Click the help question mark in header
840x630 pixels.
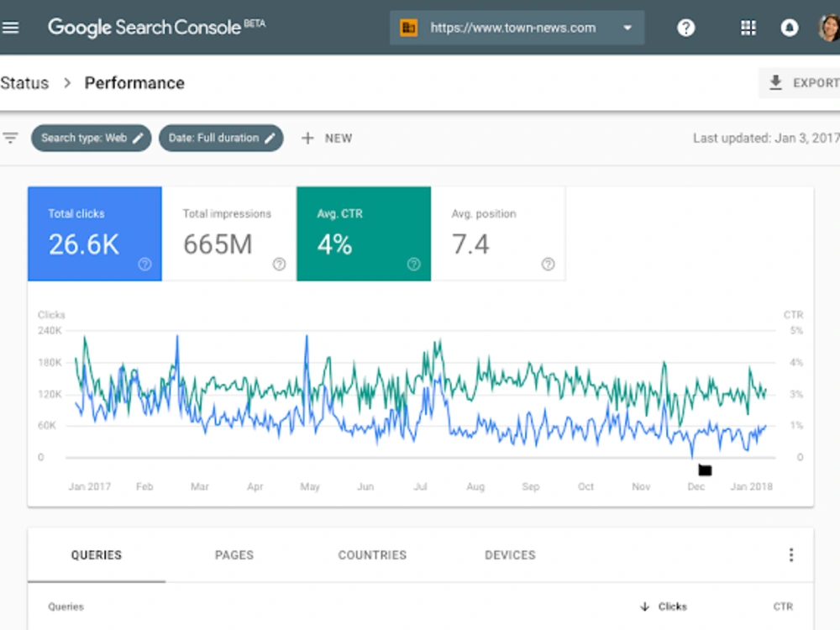(685, 28)
